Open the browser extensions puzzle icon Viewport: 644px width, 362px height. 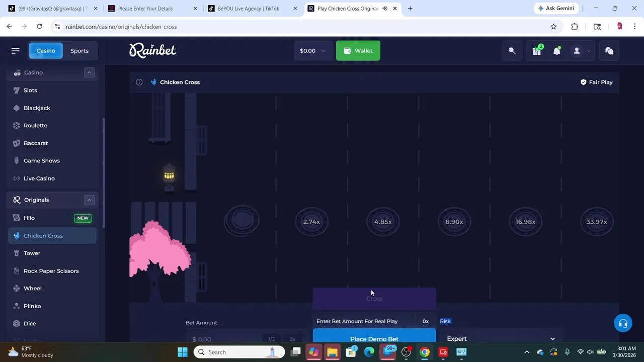pos(575,27)
